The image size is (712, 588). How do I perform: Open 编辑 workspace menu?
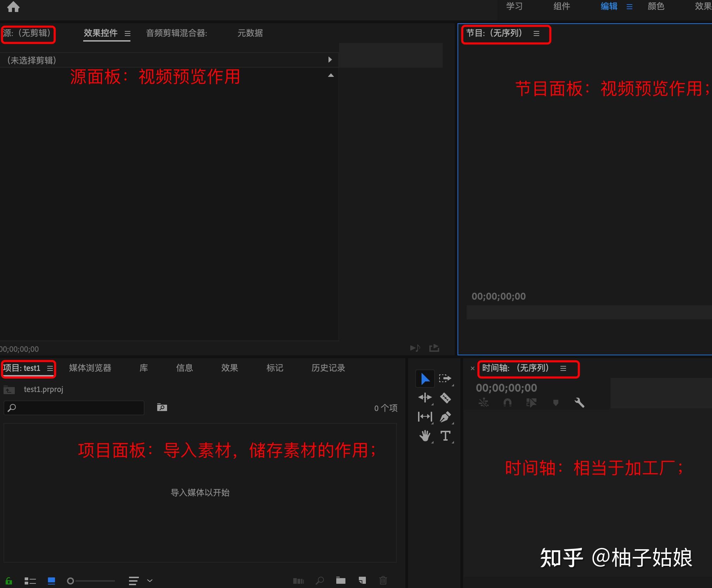[630, 7]
